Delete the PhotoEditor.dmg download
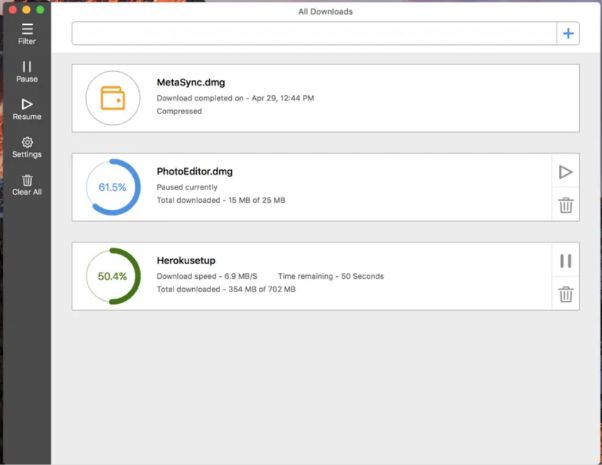Viewport: 602px width, 465px height. (566, 205)
